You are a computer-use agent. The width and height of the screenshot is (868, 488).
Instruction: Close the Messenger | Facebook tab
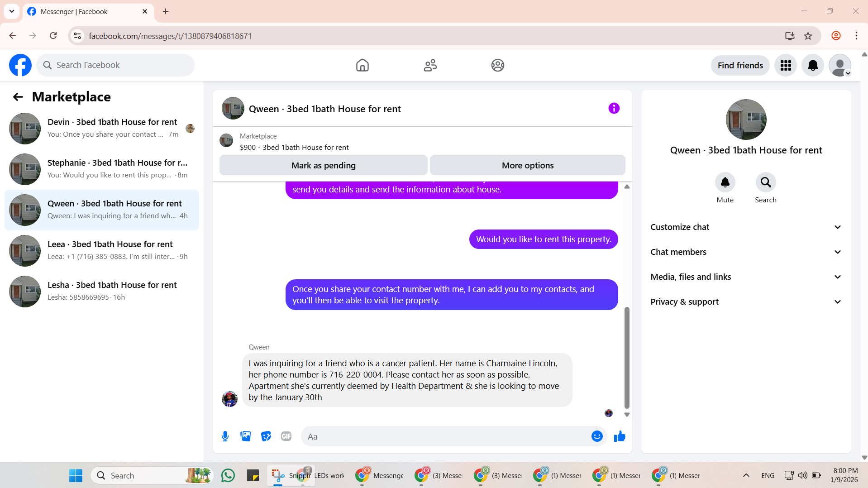click(x=145, y=11)
